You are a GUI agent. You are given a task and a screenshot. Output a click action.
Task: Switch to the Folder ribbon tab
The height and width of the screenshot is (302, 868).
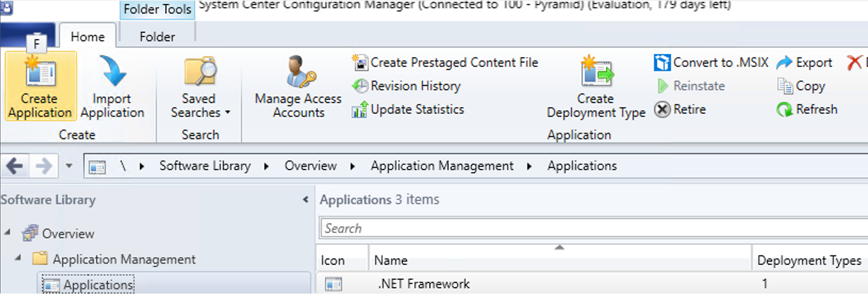tap(158, 36)
